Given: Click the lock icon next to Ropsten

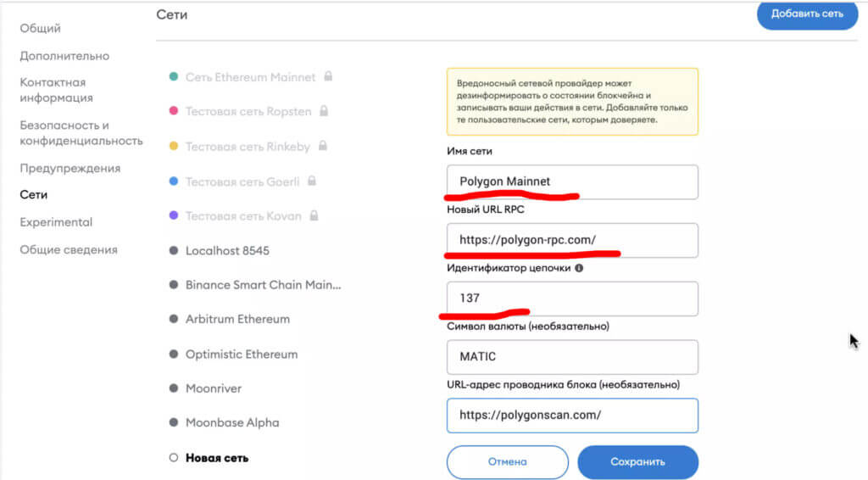Looking at the screenshot, I should click(x=323, y=111).
